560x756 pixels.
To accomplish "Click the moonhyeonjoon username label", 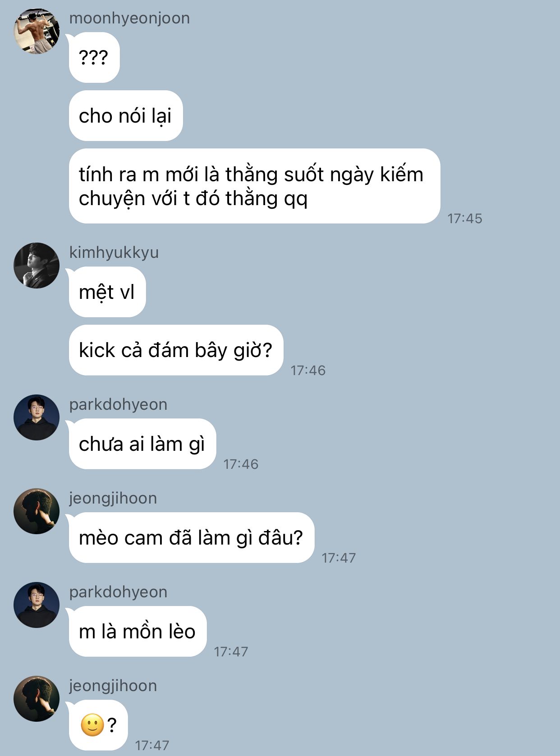I will (x=129, y=18).
